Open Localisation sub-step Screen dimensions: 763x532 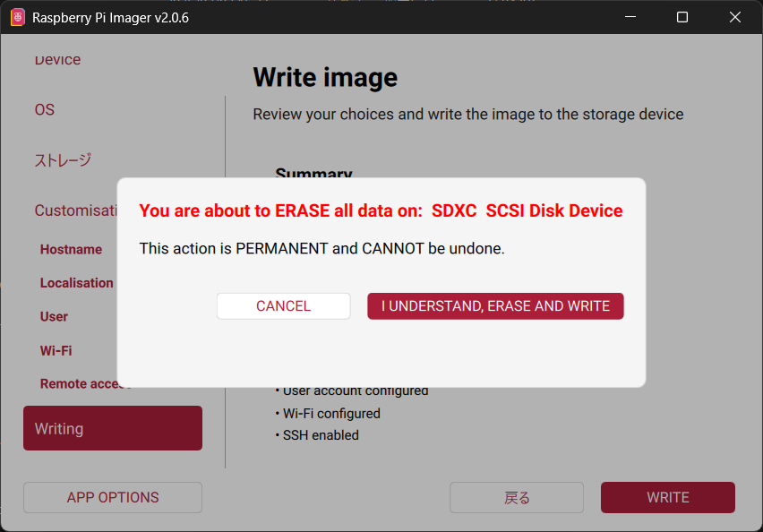76,283
